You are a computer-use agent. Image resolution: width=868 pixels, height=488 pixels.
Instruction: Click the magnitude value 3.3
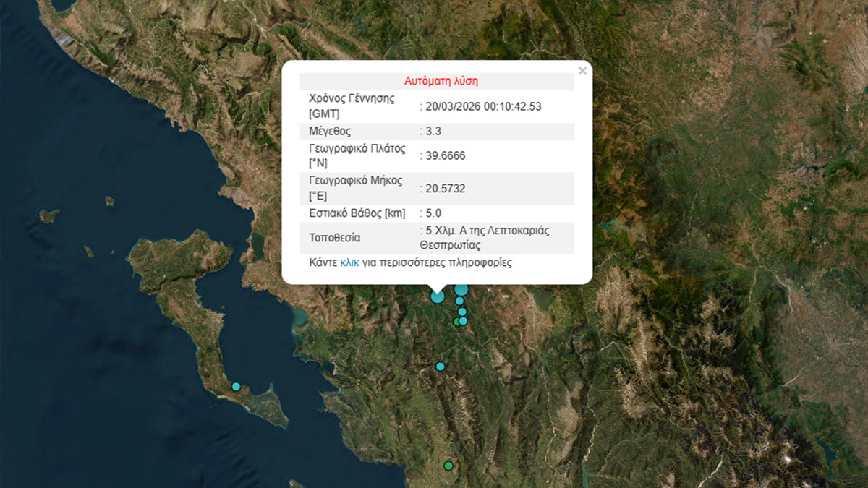(434, 131)
